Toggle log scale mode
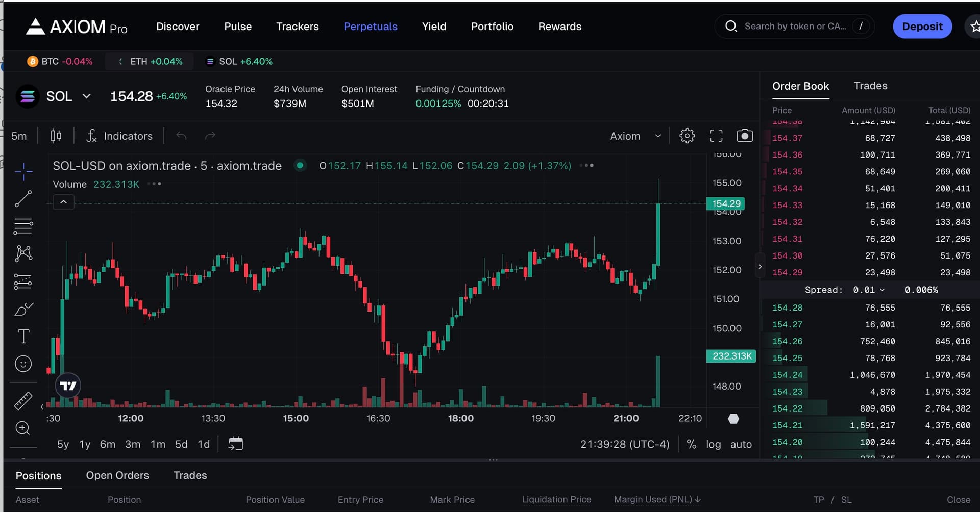Screen dimensions: 980x512 pos(714,444)
